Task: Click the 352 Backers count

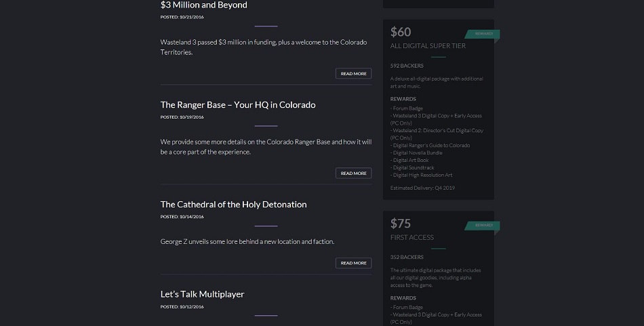Action: [407, 258]
